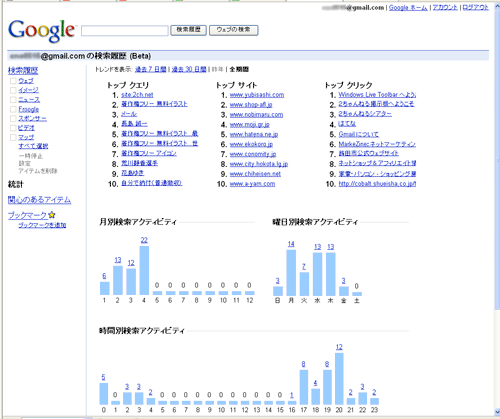Click the 曜日別検索アクティビティ chart heading
This screenshot has width=500, height=419.
tap(315, 222)
